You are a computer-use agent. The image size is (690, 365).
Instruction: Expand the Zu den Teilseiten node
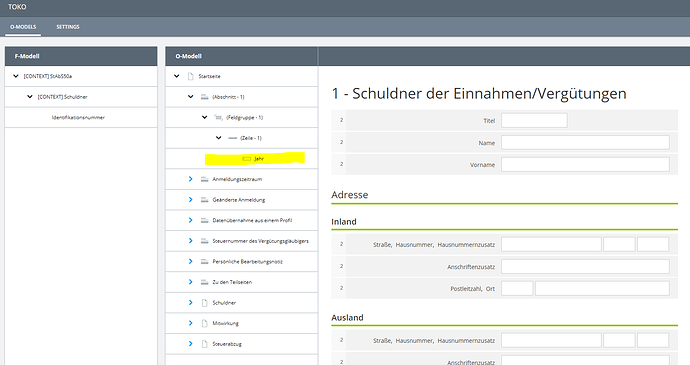(x=191, y=282)
